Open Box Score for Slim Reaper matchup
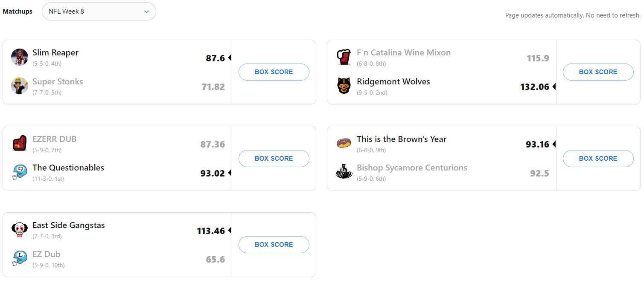This screenshot has width=644, height=292. coord(274,72)
